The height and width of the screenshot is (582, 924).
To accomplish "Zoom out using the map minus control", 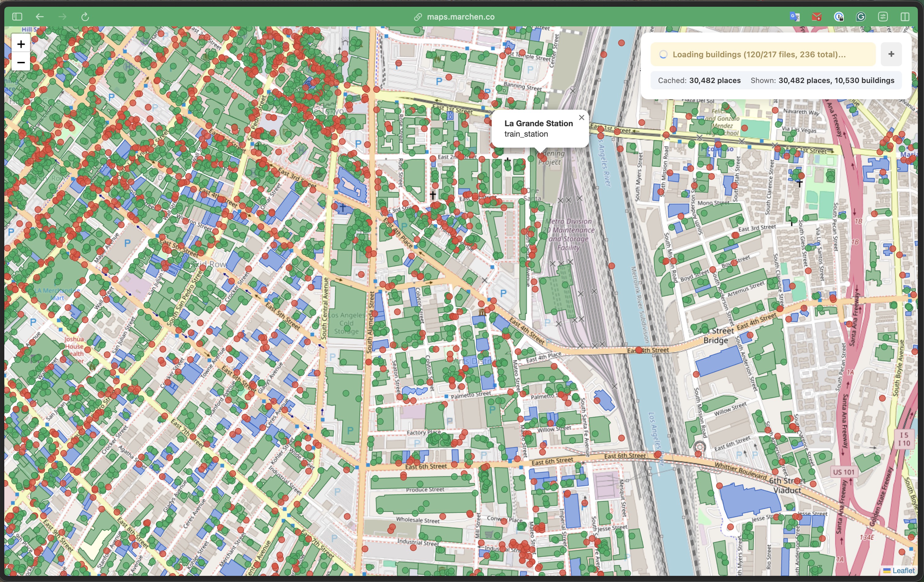I will point(21,62).
